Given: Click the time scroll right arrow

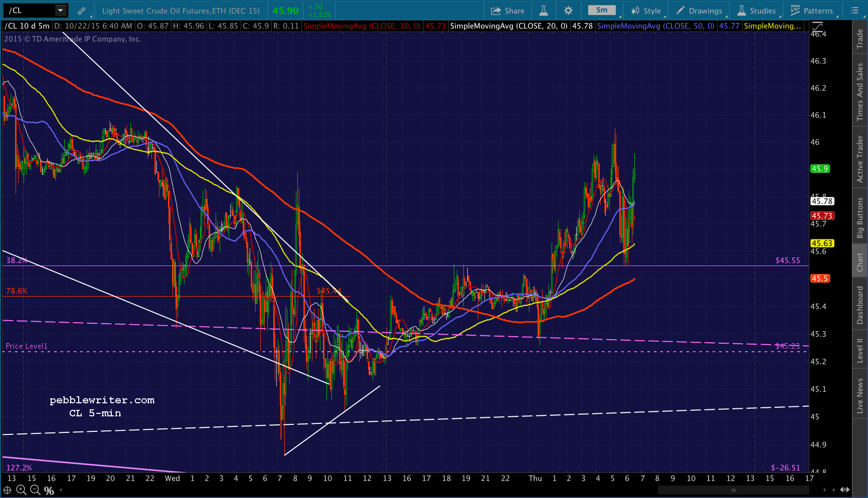Looking at the screenshot, I should pos(834,489).
